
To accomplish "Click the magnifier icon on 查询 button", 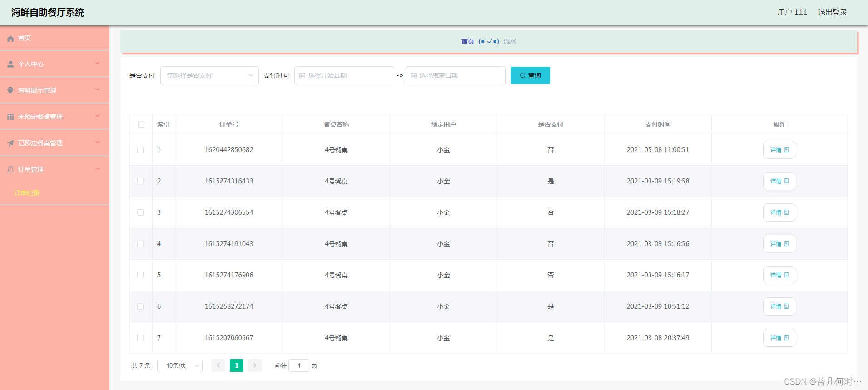I will [x=522, y=75].
